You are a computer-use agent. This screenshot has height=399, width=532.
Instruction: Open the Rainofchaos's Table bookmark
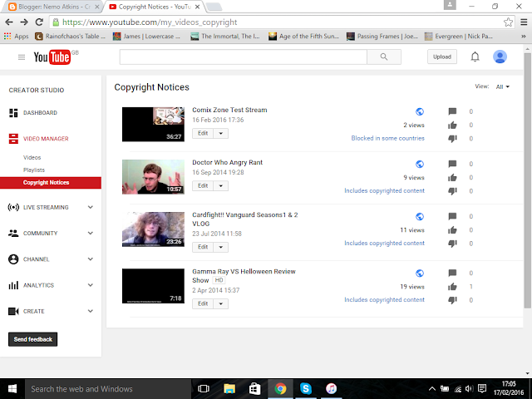coord(70,37)
